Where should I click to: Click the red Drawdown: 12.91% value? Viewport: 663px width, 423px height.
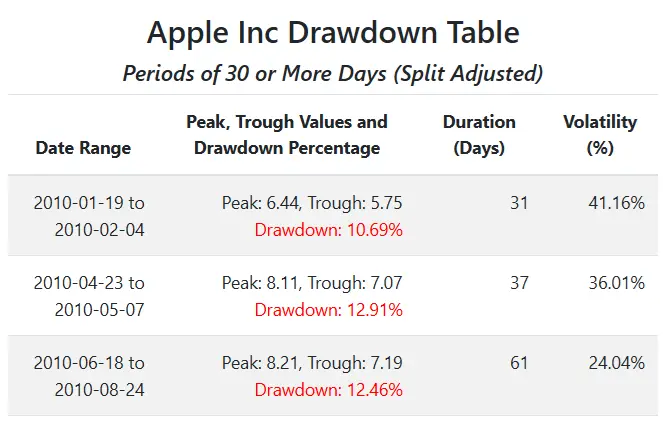point(328,310)
